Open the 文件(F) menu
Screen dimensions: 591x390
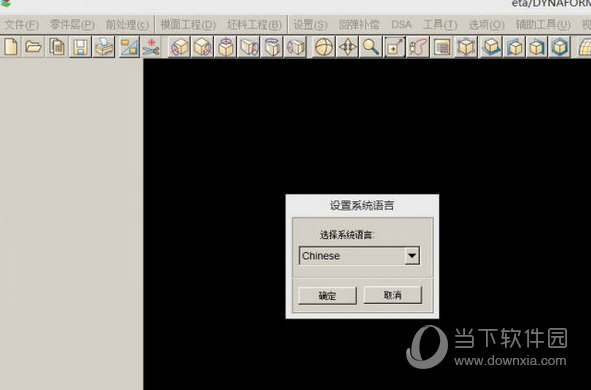[x=21, y=25]
